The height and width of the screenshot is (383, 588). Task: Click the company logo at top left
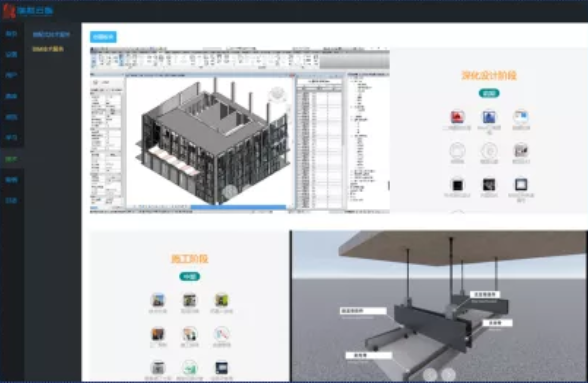click(x=28, y=11)
